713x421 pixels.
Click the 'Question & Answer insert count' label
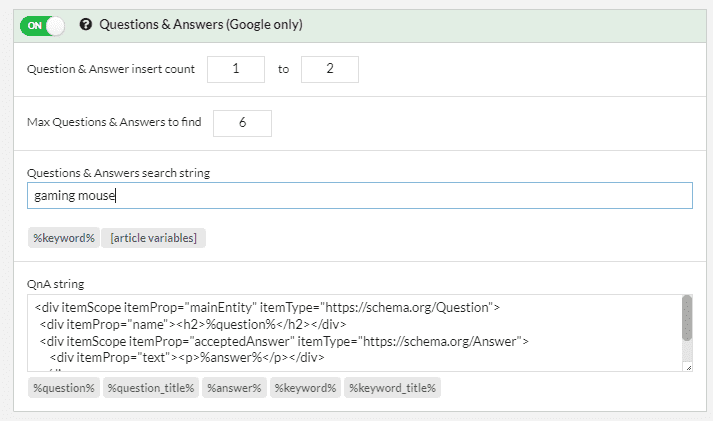click(x=111, y=69)
